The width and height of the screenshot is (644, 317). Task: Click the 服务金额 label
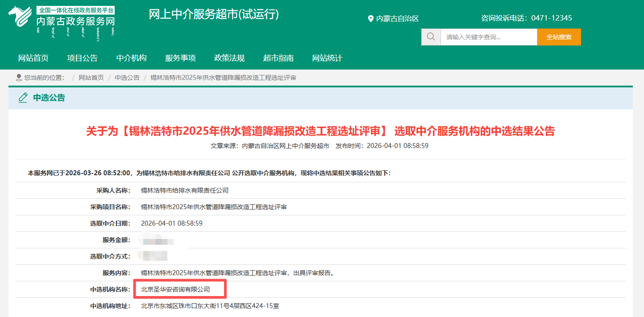[x=116, y=240]
